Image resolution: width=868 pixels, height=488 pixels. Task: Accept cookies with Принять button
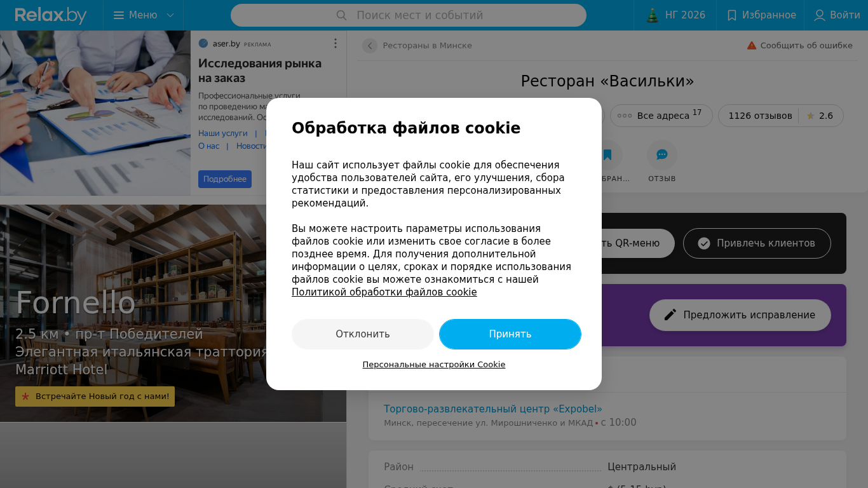pyautogui.click(x=510, y=334)
